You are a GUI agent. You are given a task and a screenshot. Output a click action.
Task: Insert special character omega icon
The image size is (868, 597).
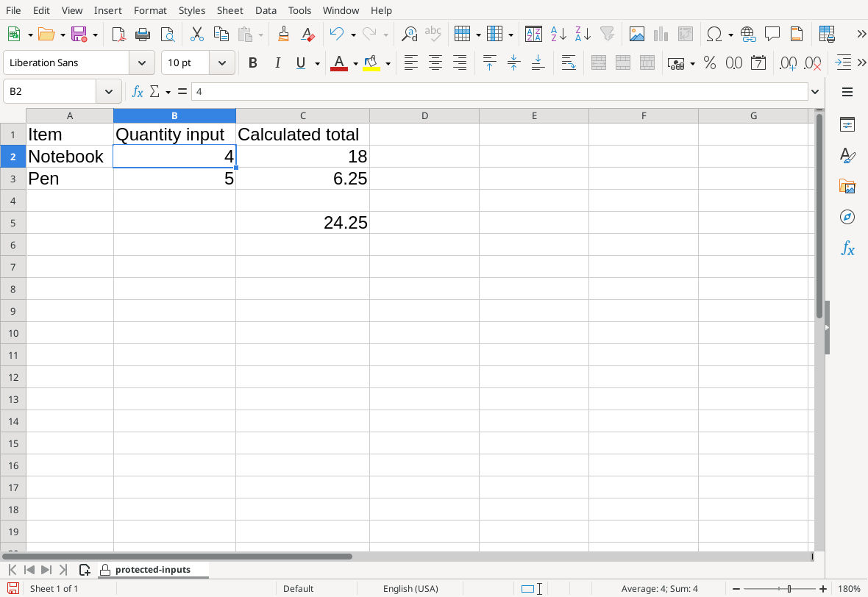[714, 35]
